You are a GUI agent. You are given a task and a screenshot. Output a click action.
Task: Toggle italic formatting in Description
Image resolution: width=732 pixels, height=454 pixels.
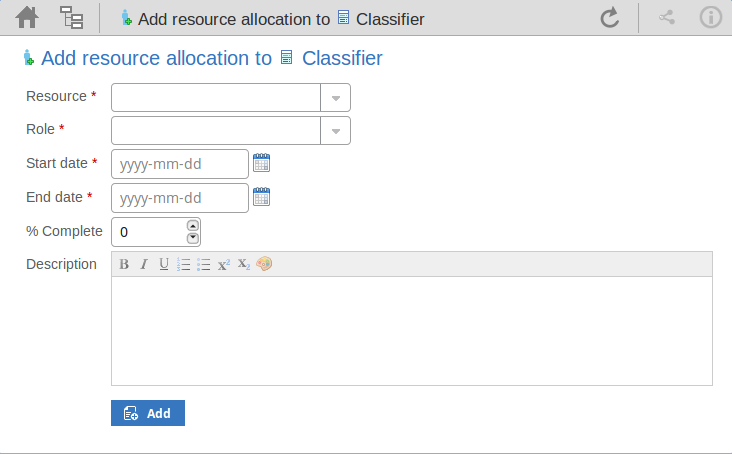click(144, 264)
